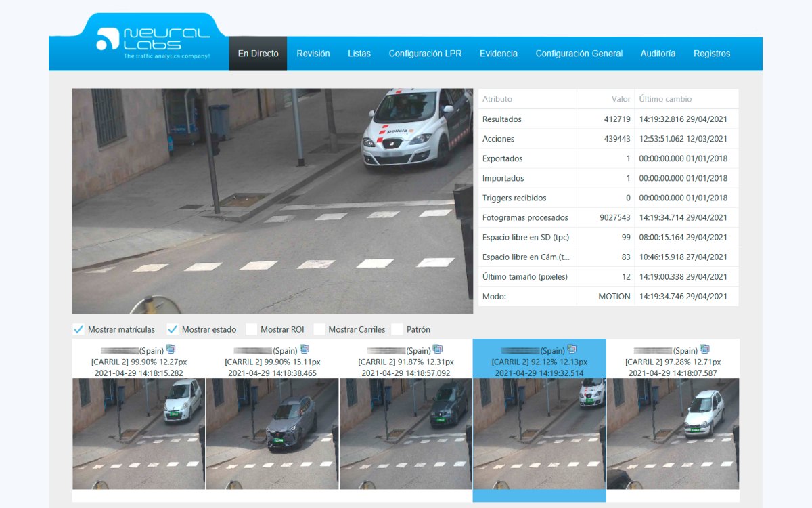Click the 439443 actions value
The width and height of the screenshot is (812, 508).
coord(617,139)
